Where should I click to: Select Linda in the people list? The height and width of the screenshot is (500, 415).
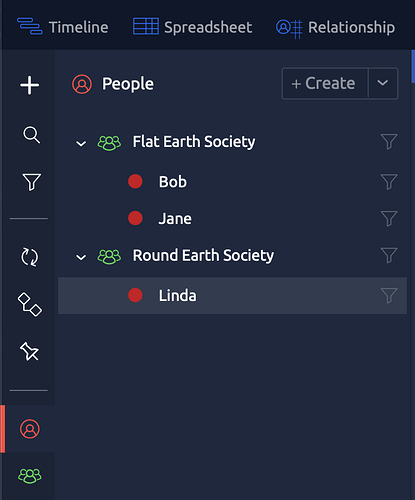point(232,296)
